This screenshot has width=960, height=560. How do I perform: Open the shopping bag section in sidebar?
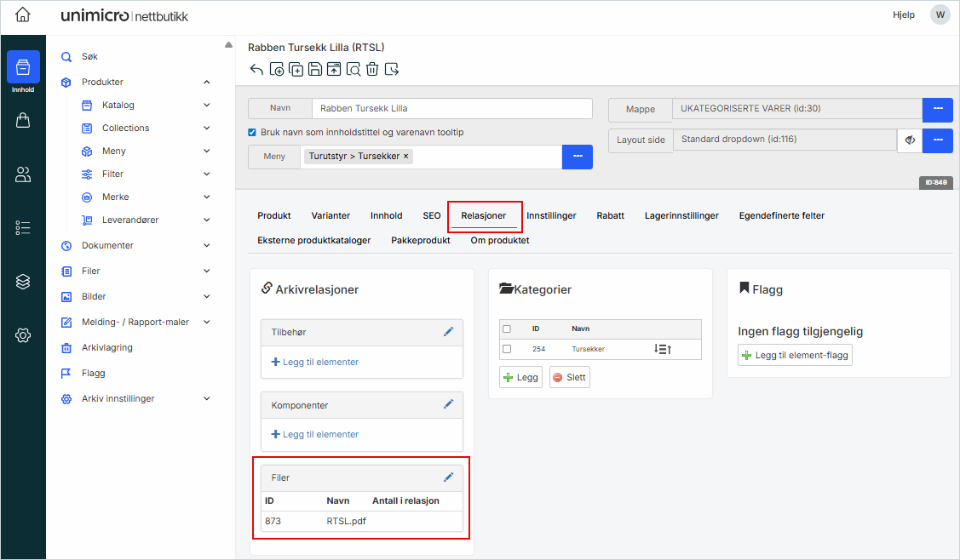tap(23, 121)
